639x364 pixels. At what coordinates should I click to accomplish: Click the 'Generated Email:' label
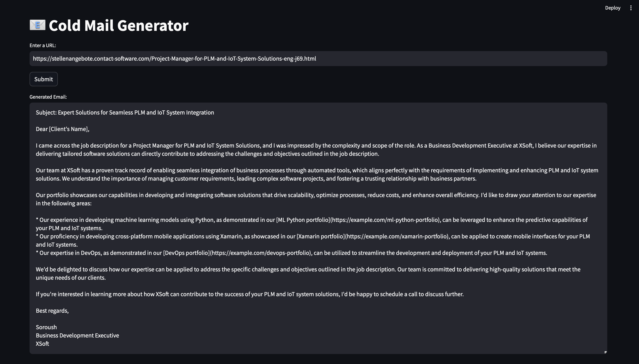click(48, 97)
